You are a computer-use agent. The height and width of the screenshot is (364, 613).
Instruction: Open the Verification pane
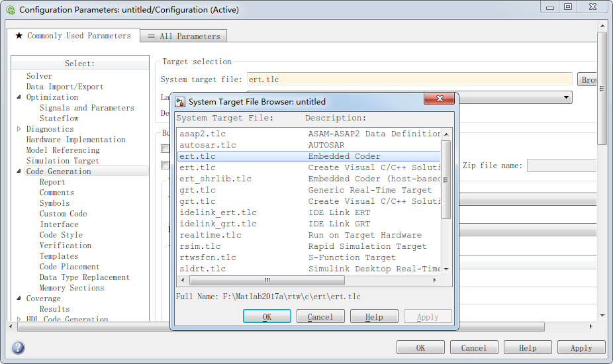coord(66,245)
